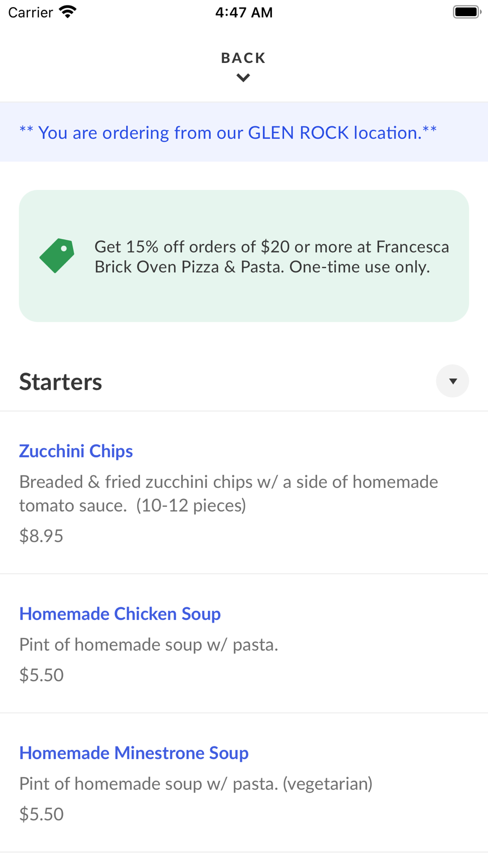Image resolution: width=488 pixels, height=868 pixels.
Task: Select the 15% off promo text
Action: tap(271, 256)
